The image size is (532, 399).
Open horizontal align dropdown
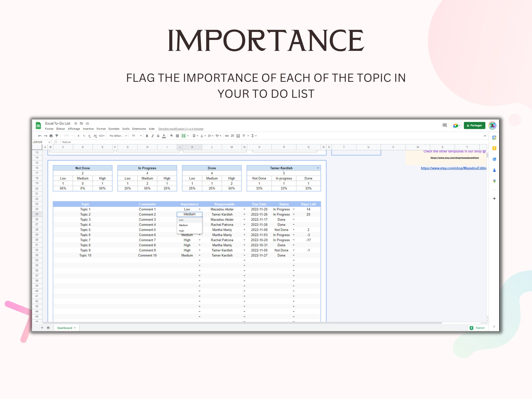pyautogui.click(x=195, y=136)
